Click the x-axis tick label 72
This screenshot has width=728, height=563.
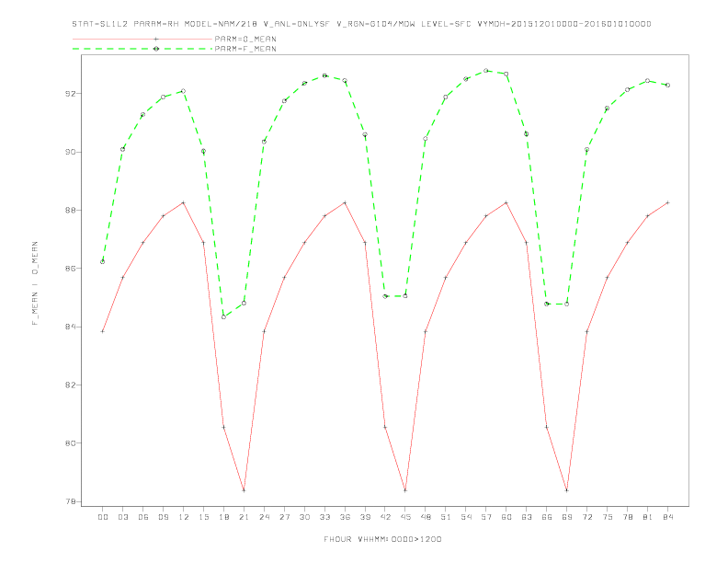pyautogui.click(x=587, y=517)
